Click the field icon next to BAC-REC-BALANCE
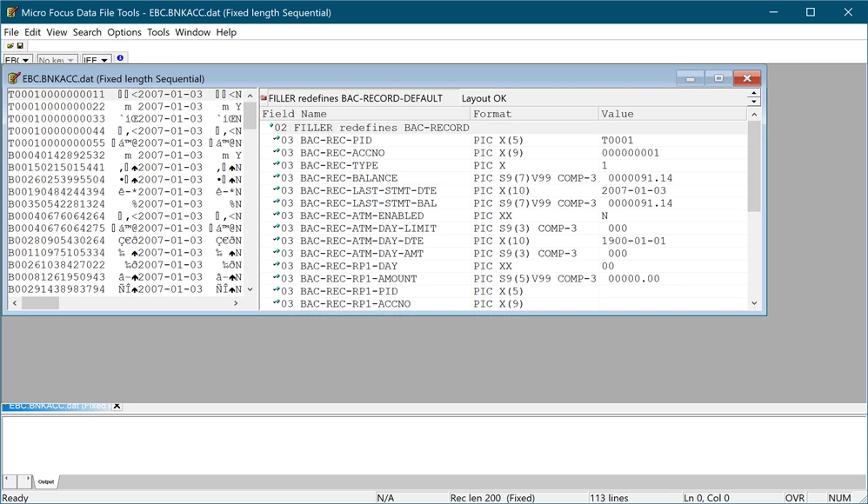This screenshot has height=504, width=868. (x=277, y=177)
